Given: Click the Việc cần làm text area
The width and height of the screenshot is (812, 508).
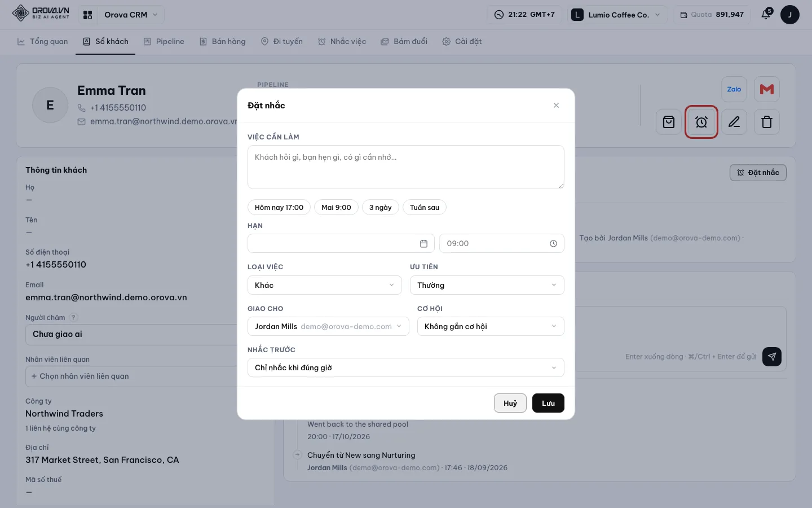Looking at the screenshot, I should tap(406, 167).
